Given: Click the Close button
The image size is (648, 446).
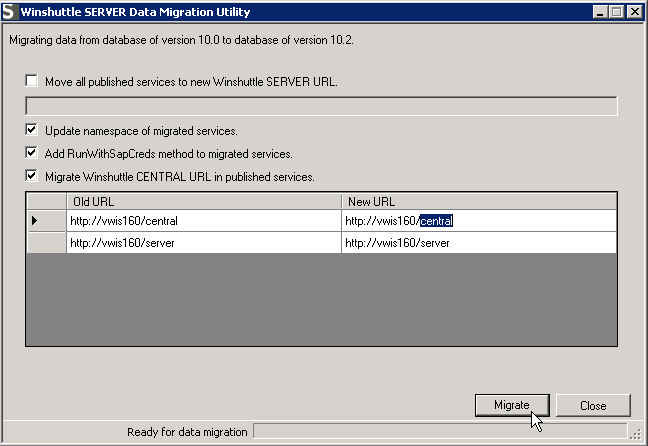Looking at the screenshot, I should [x=593, y=405].
